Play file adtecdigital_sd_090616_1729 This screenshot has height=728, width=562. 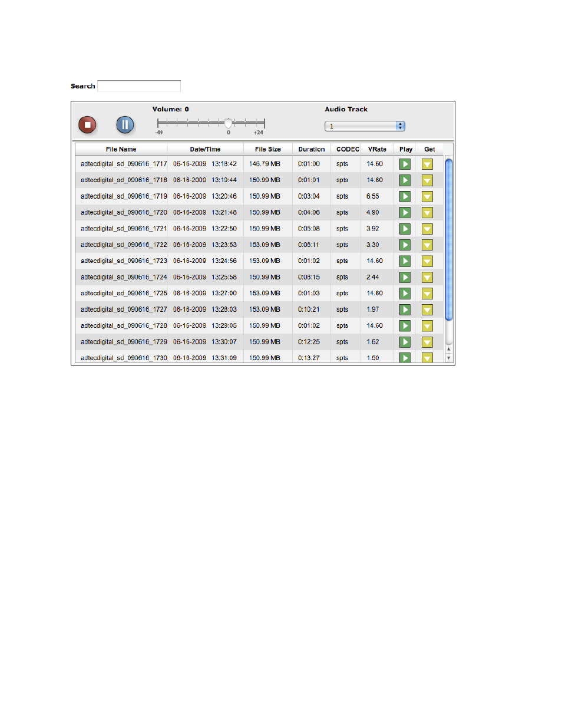pos(405,342)
